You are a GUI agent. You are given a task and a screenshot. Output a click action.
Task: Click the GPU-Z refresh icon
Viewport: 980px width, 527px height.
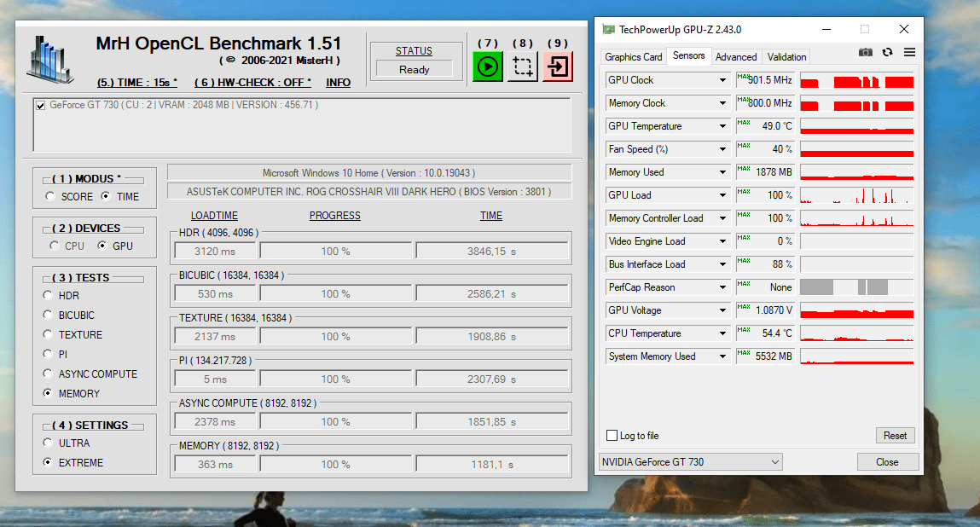point(888,53)
